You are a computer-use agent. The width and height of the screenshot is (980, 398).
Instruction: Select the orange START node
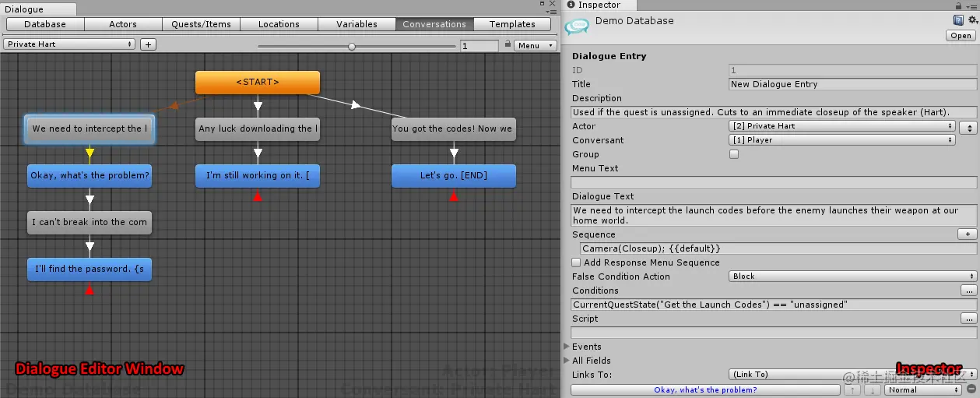click(258, 83)
